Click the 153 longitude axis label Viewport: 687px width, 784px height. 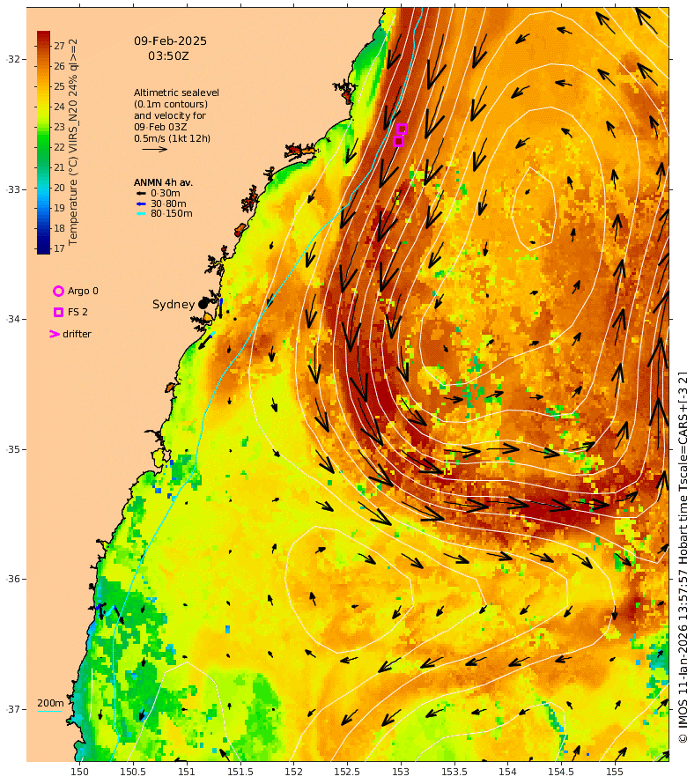click(401, 772)
